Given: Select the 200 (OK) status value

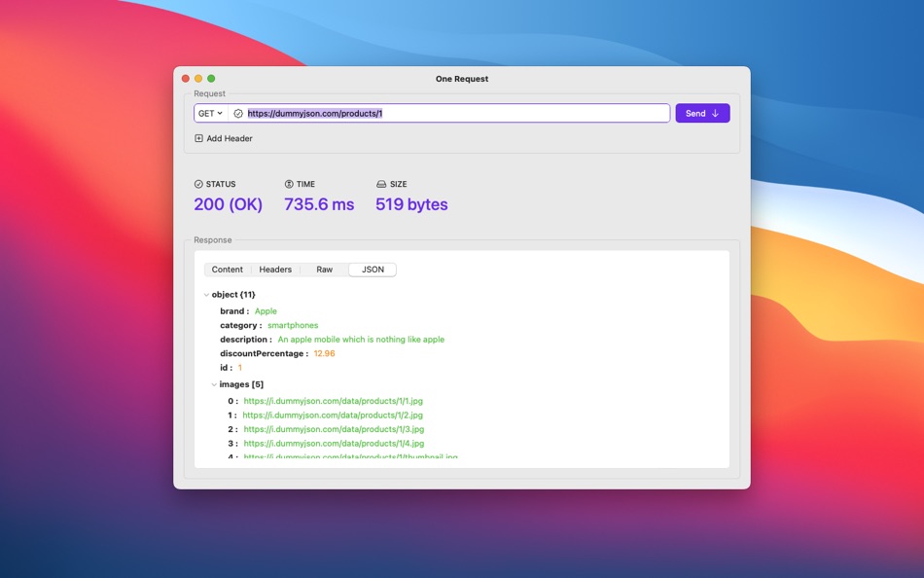Looking at the screenshot, I should coord(228,204).
